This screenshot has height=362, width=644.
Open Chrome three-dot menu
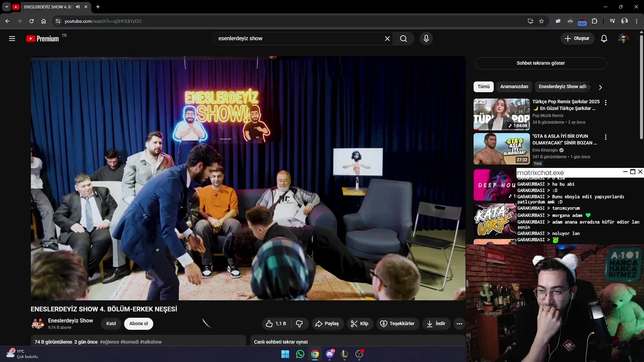click(637, 21)
